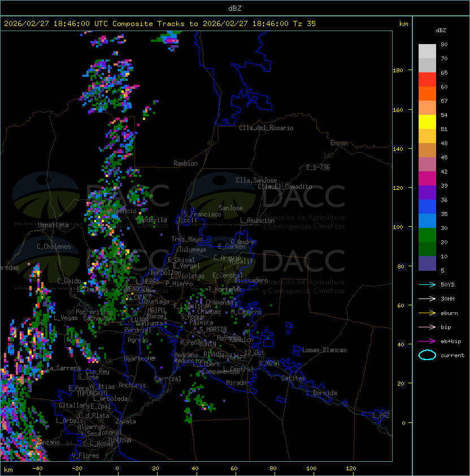This screenshot has width=470, height=476.
Task: Click the 'Ugarteche' map label
Action: [x=140, y=358]
